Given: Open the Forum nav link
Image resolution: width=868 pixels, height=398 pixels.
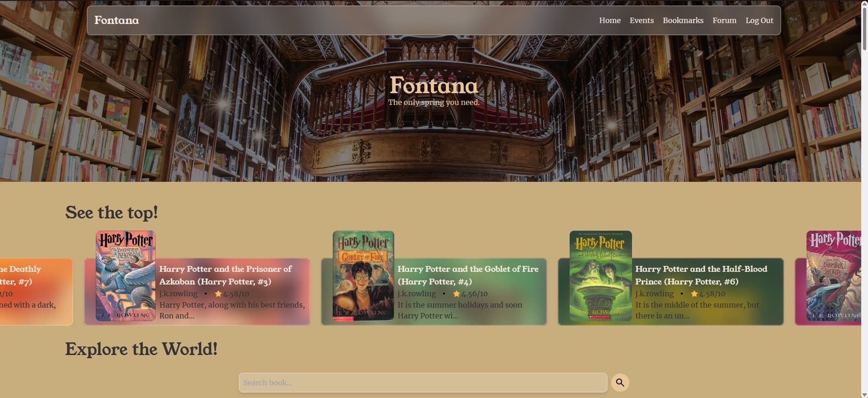Looking at the screenshot, I should [724, 20].
